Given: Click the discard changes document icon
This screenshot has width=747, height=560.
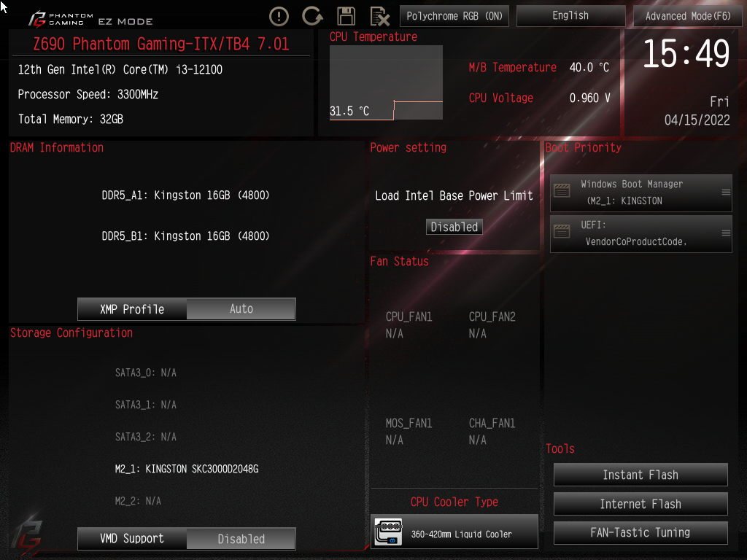Looking at the screenshot, I should pos(379,17).
